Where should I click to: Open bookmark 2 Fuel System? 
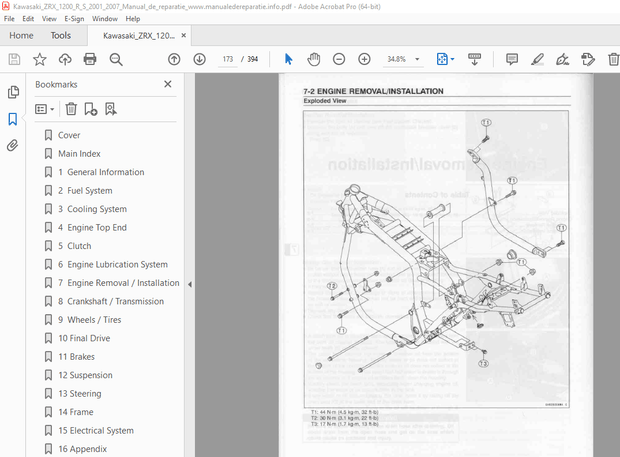pyautogui.click(x=85, y=191)
